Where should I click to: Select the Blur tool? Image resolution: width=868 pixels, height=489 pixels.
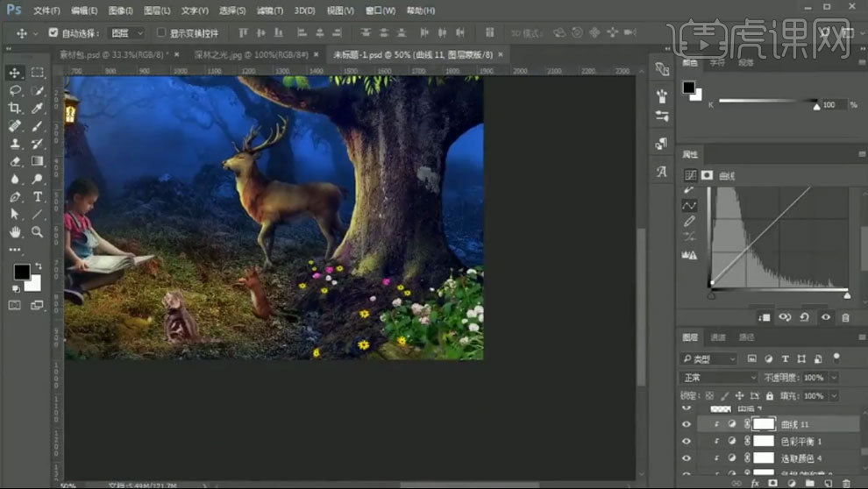[15, 179]
